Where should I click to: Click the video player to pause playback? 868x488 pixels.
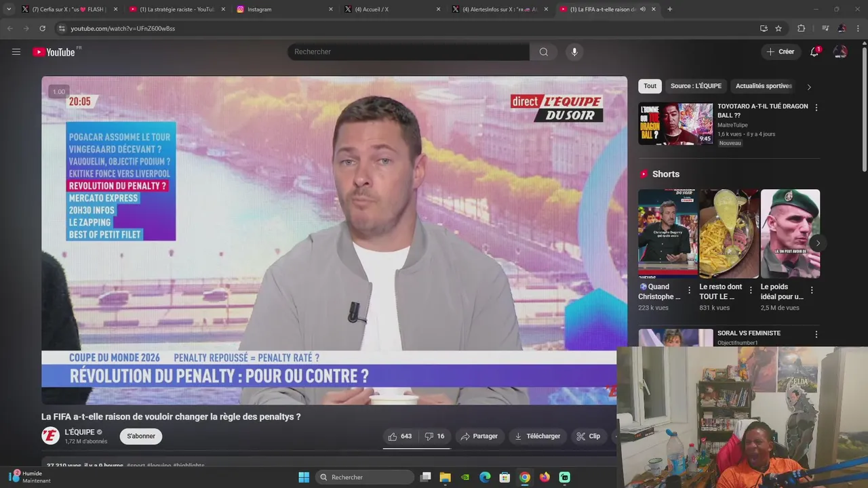(334, 240)
